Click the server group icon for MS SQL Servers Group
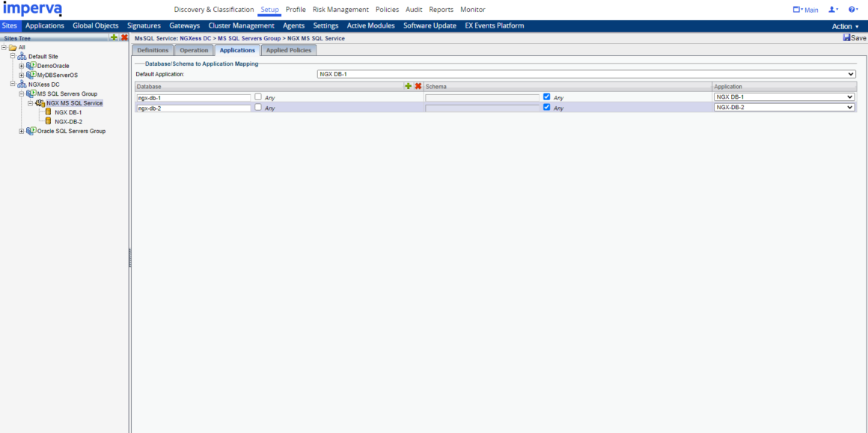 point(31,93)
